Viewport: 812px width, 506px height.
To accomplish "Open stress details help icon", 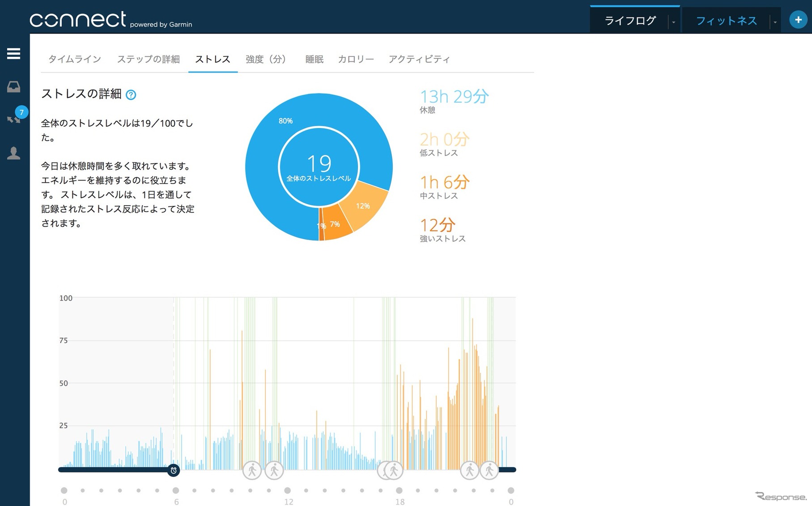I will point(131,94).
